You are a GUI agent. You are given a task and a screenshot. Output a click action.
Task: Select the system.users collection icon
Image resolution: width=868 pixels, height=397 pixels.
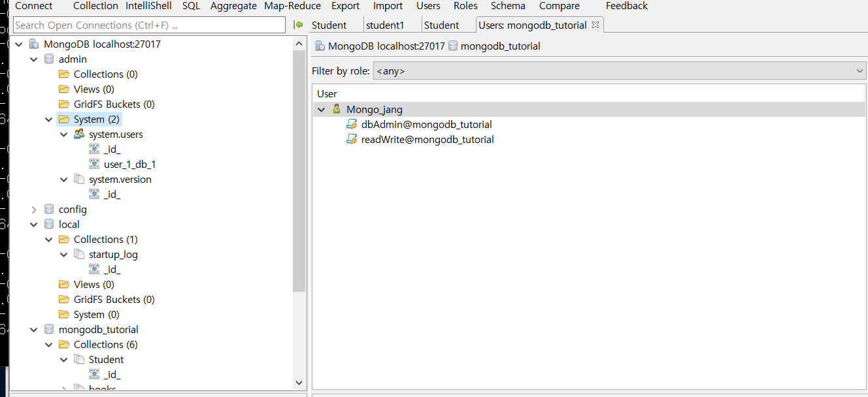pyautogui.click(x=79, y=134)
